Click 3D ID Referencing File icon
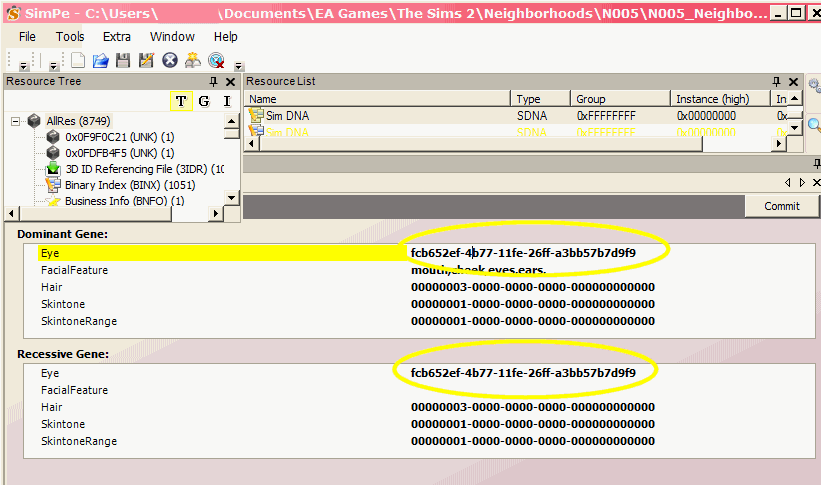Image resolution: width=821 pixels, height=485 pixels. click(53, 169)
